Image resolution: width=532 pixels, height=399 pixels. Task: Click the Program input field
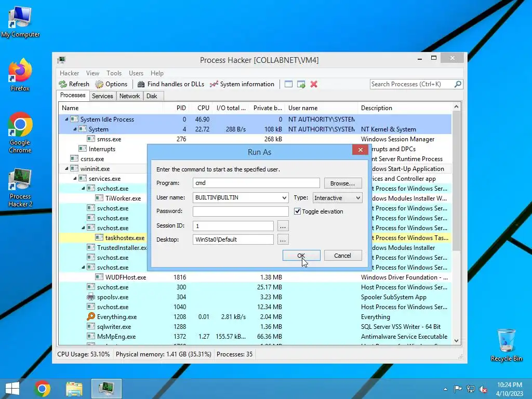(256, 183)
